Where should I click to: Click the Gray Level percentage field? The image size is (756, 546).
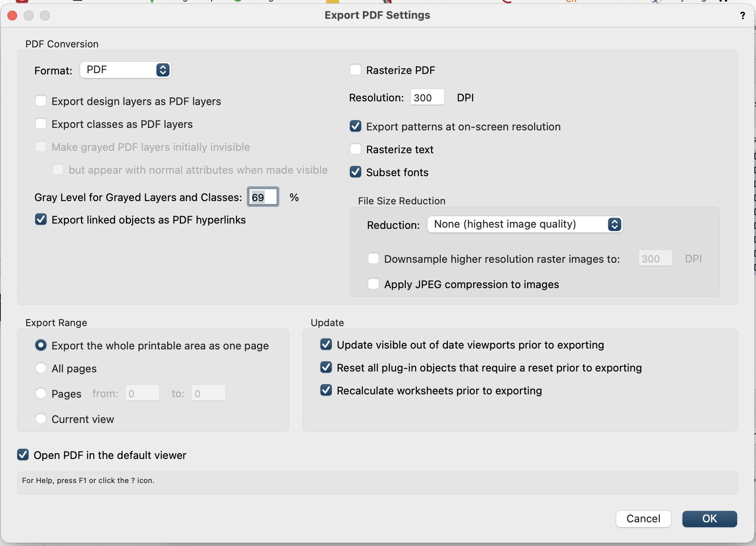click(263, 197)
